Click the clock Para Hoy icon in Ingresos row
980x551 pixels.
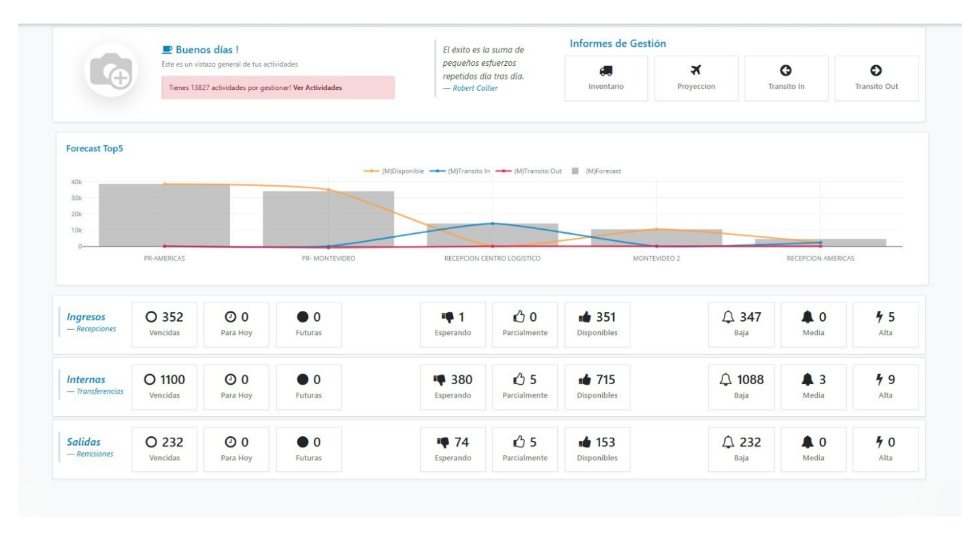230,317
